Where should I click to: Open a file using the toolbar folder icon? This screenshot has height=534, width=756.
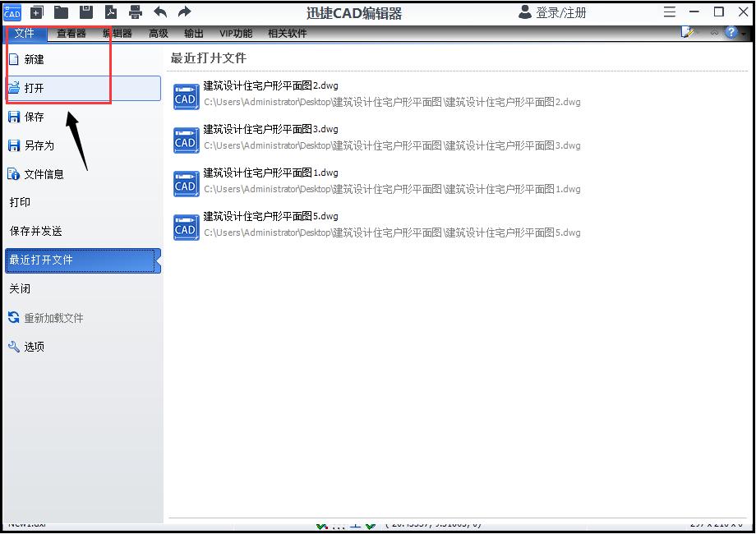click(x=59, y=12)
